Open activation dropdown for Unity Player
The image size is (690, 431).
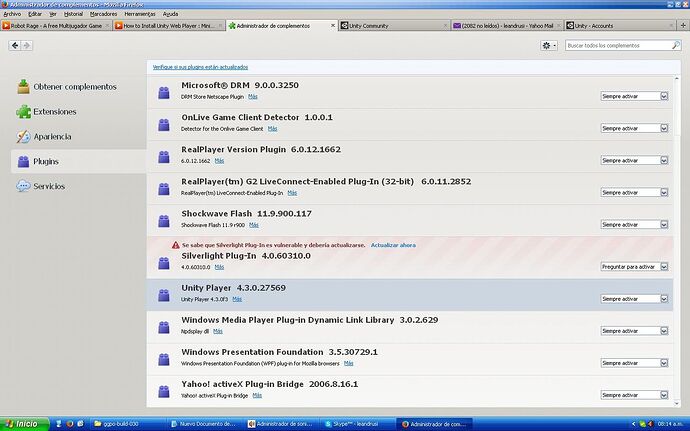[x=634, y=299]
